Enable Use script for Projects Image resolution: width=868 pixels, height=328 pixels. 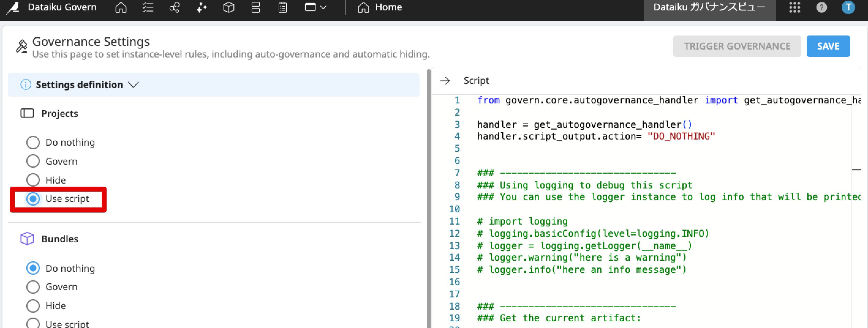point(33,199)
